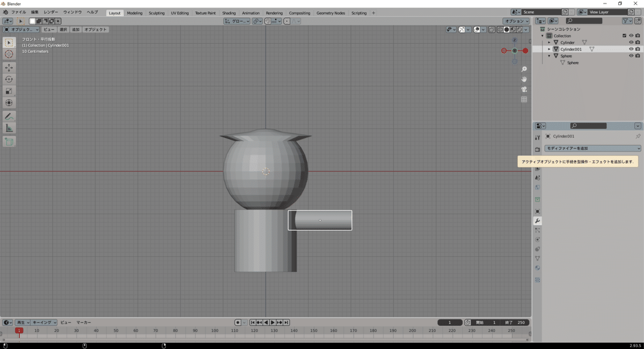This screenshot has height=349, width=644.
Task: Open the Tool properties tab
Action: pyautogui.click(x=537, y=137)
